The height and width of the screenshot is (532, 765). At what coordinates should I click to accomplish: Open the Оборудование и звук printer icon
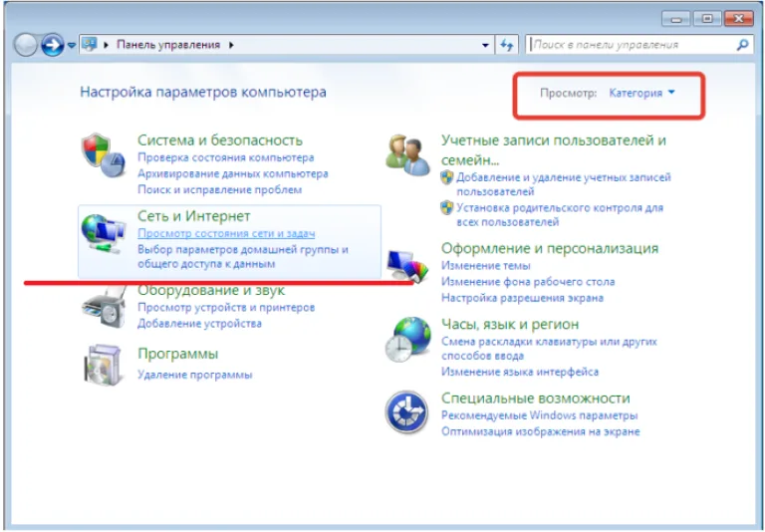[x=105, y=308]
